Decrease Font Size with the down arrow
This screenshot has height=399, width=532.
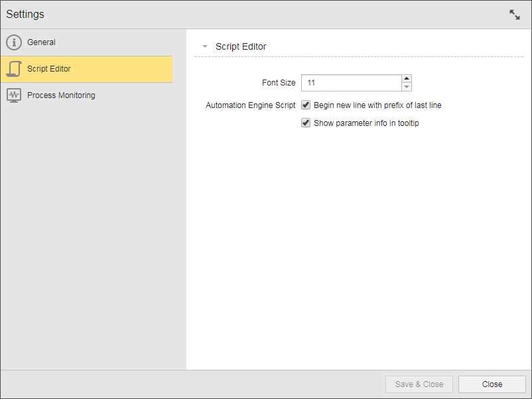pos(407,87)
